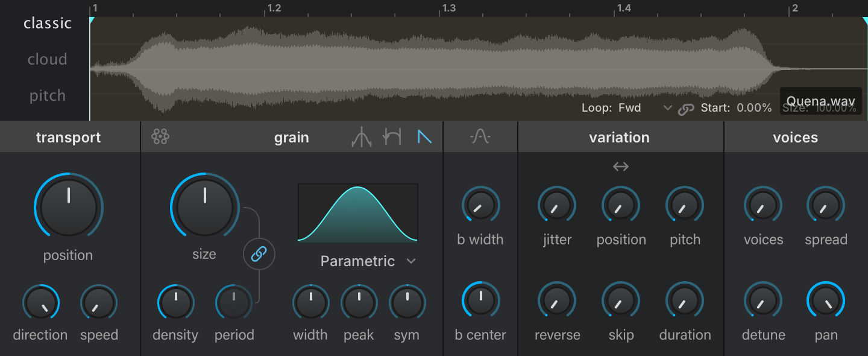Click the period knob

click(234, 303)
